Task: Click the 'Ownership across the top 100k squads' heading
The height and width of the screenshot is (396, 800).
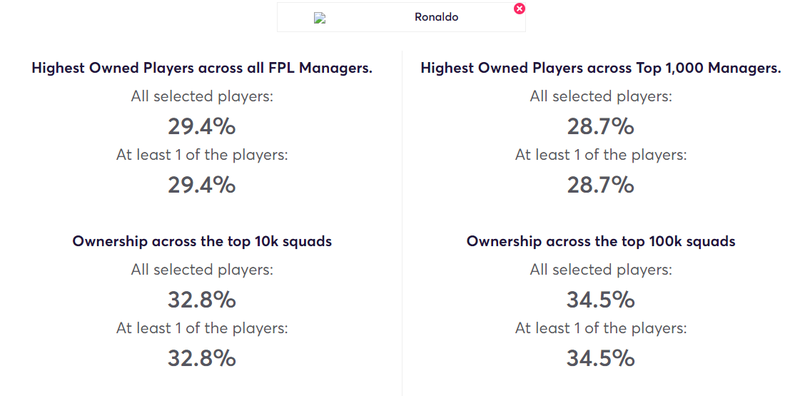Action: coord(601,241)
